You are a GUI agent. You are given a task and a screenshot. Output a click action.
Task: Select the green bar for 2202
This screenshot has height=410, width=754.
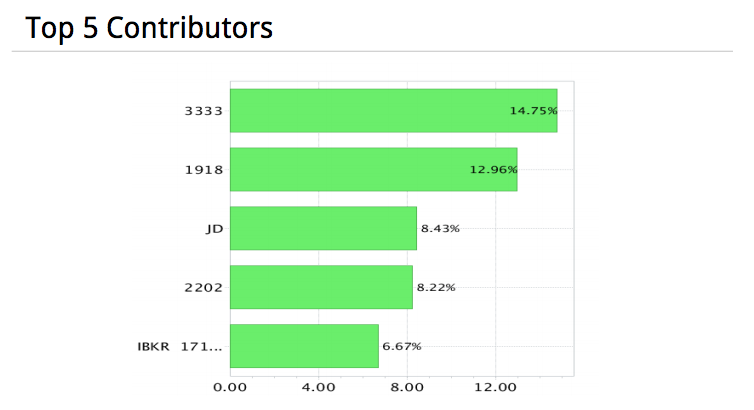click(320, 287)
